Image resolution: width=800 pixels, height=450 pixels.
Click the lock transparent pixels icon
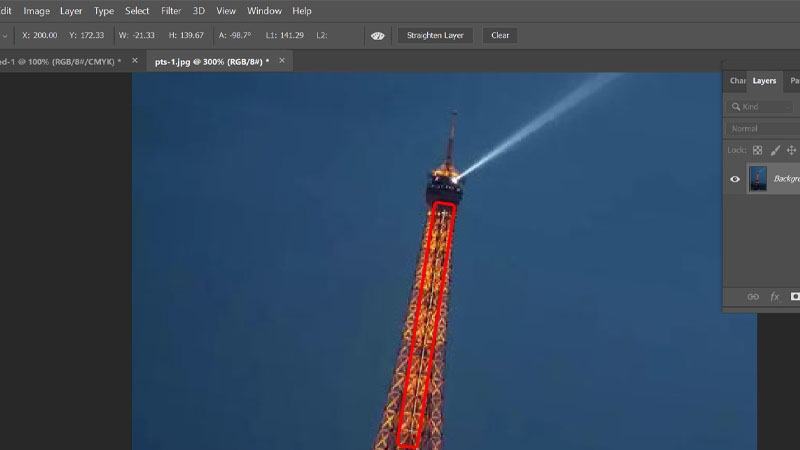pyautogui.click(x=758, y=150)
